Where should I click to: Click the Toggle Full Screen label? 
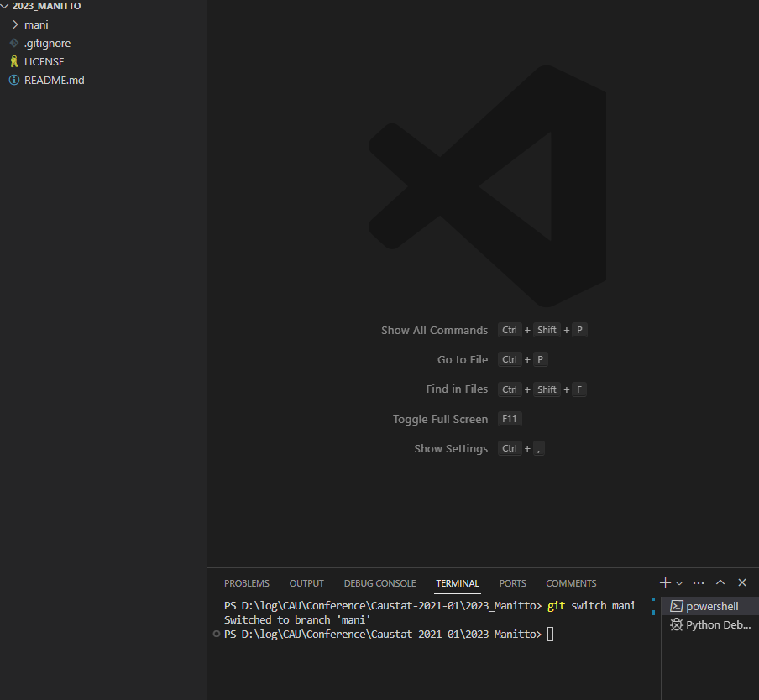click(x=440, y=419)
